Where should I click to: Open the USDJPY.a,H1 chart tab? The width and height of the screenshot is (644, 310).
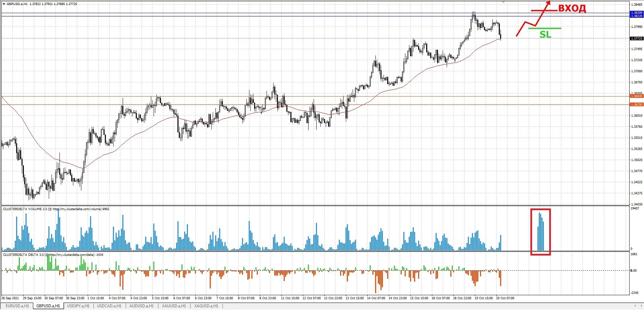(x=78, y=306)
